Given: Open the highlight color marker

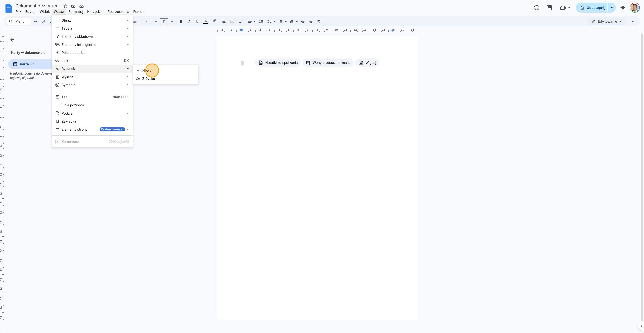Looking at the screenshot, I should [214, 21].
